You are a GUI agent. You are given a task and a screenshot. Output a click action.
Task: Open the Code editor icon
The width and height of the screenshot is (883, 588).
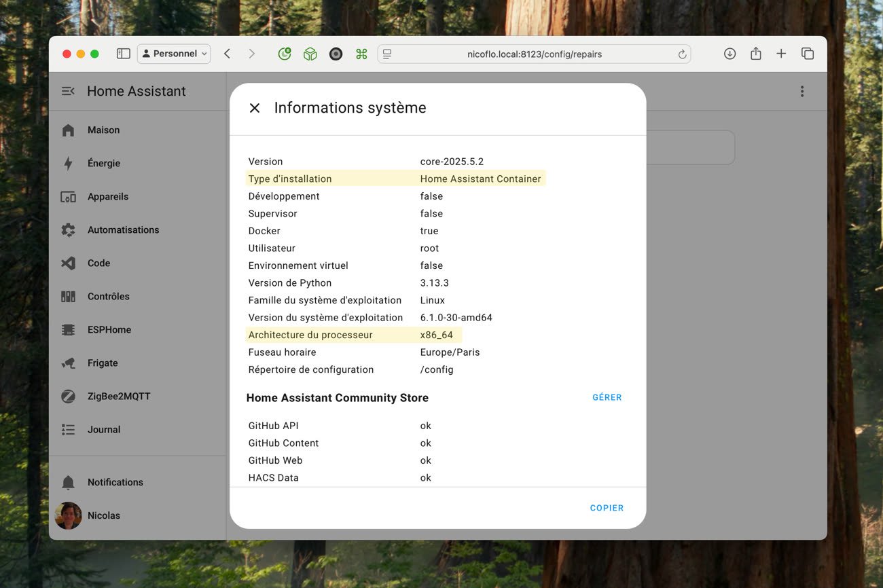point(68,263)
